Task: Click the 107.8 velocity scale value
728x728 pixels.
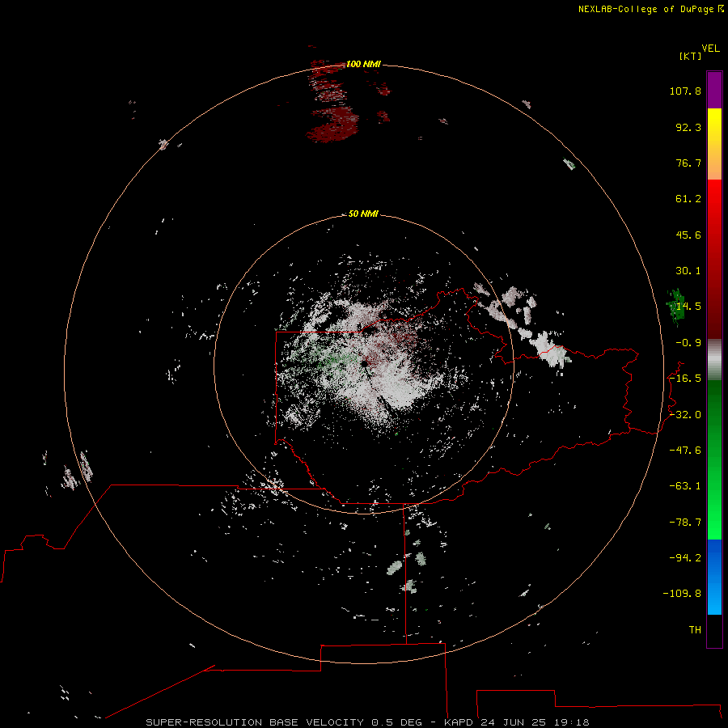Action: click(685, 91)
